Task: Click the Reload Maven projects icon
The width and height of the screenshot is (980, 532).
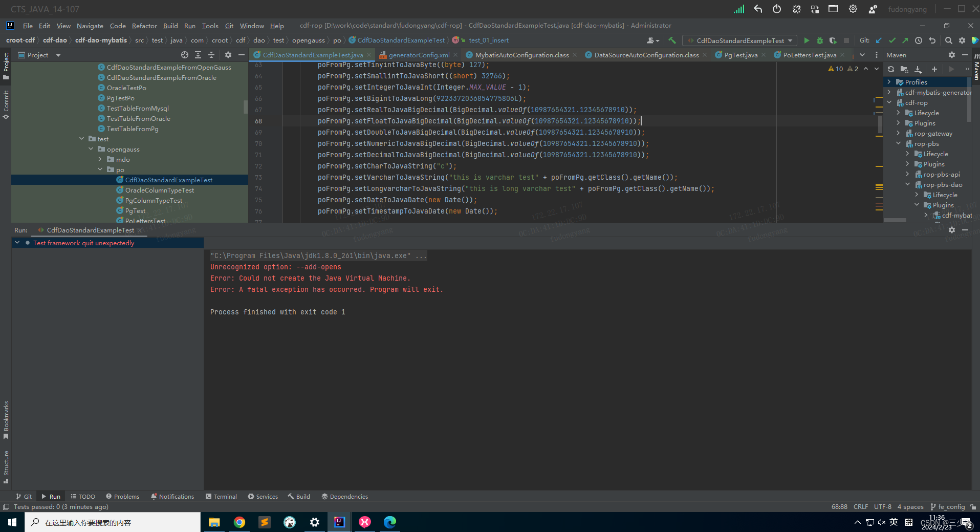Action: 891,69
